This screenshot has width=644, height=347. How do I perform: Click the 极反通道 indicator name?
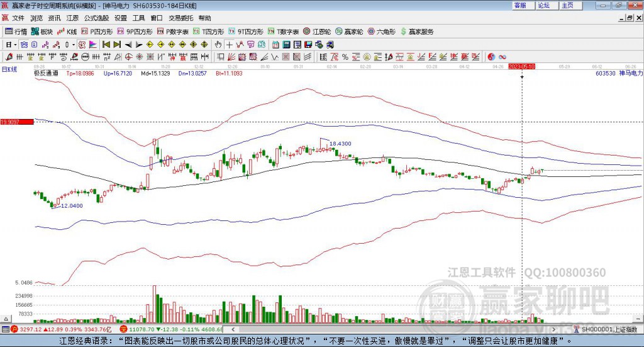pos(45,73)
